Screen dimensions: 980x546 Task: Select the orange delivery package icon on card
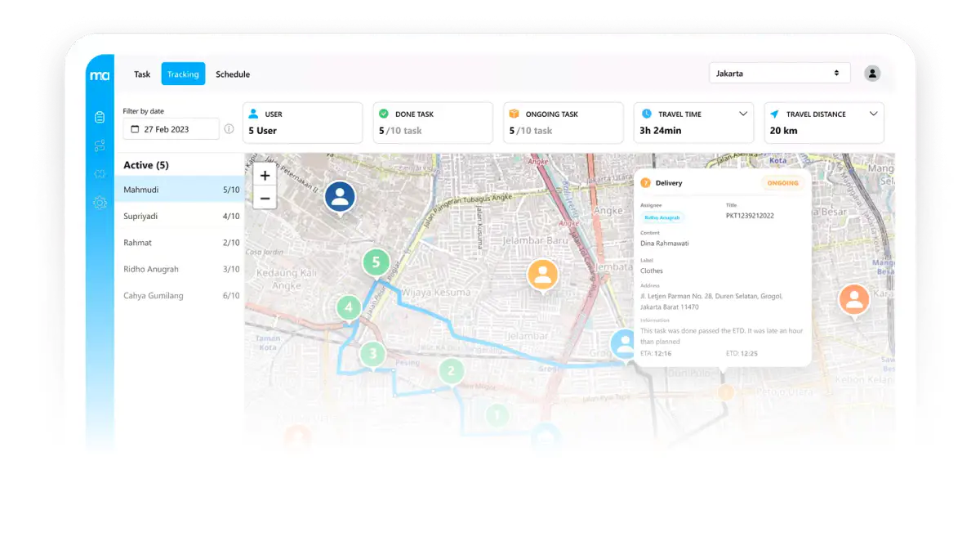tap(644, 182)
